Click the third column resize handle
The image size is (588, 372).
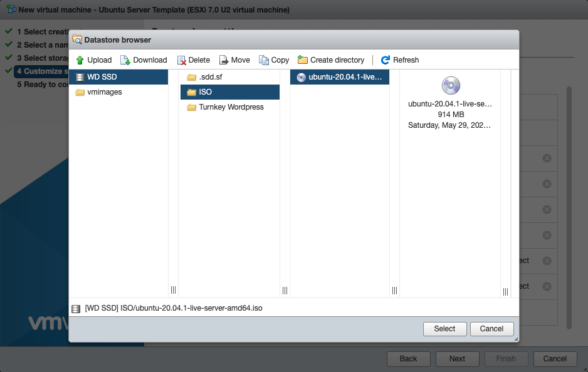394,291
